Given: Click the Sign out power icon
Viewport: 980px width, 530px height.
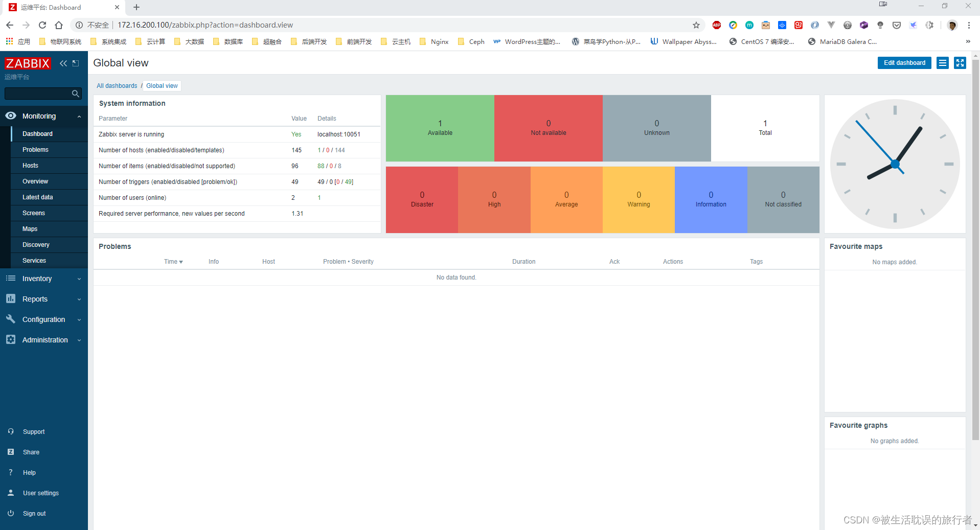Looking at the screenshot, I should pos(11,514).
